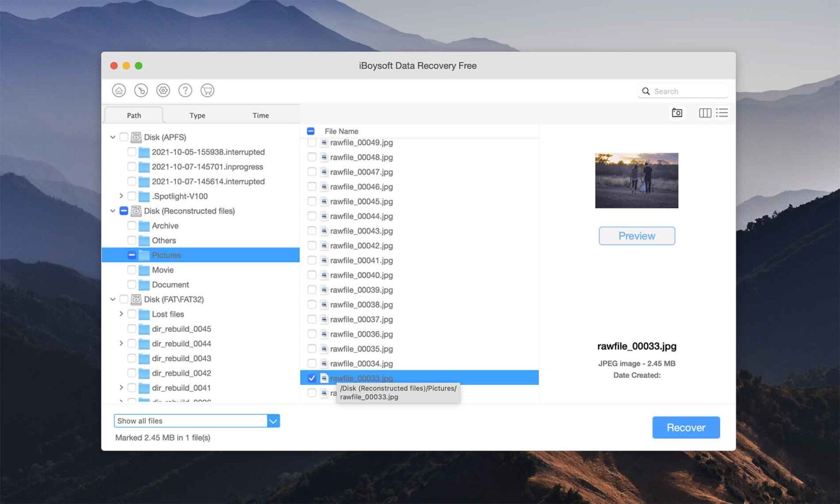The width and height of the screenshot is (840, 504).
Task: Click the Help question mark icon
Action: [185, 90]
